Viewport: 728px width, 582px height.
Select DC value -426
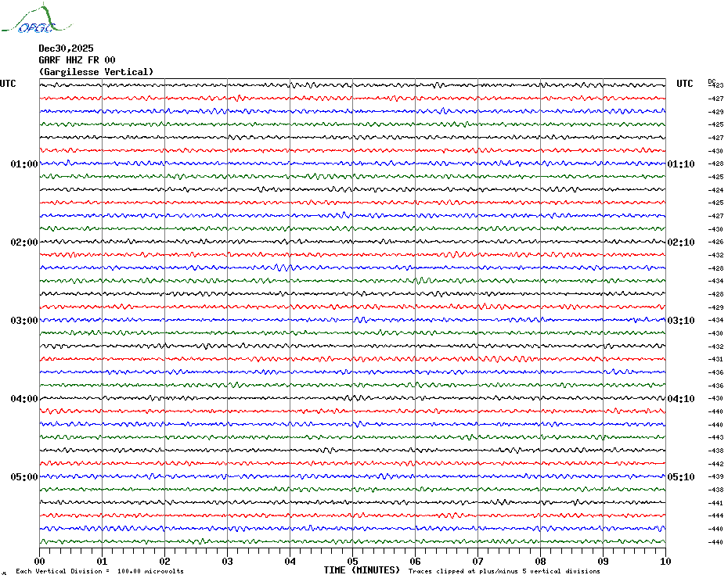click(716, 242)
